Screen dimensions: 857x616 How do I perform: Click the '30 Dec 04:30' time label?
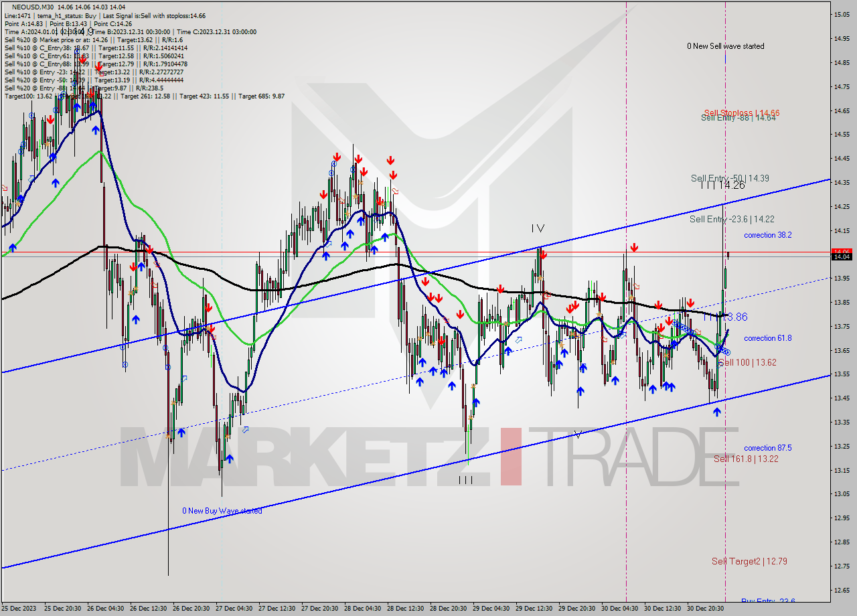click(x=619, y=609)
